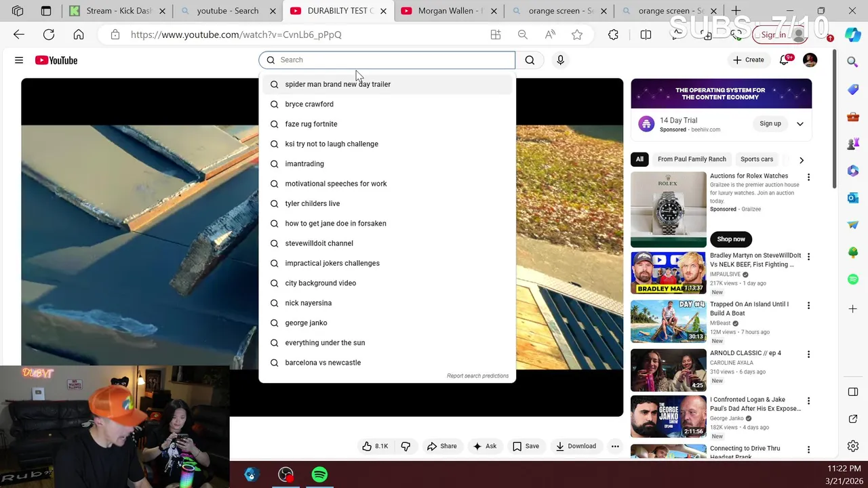The height and width of the screenshot is (488, 868).
Task: Expand the beehiiv ad chevron
Action: [800, 124]
